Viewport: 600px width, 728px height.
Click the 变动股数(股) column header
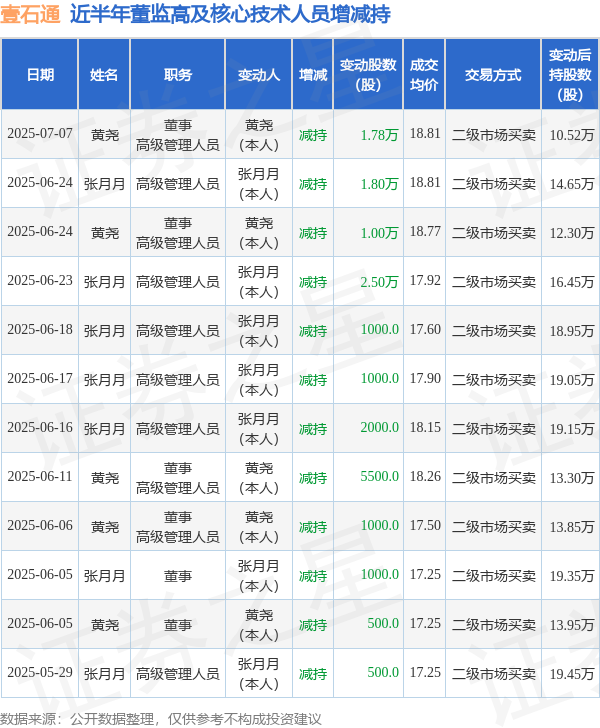coord(368,75)
